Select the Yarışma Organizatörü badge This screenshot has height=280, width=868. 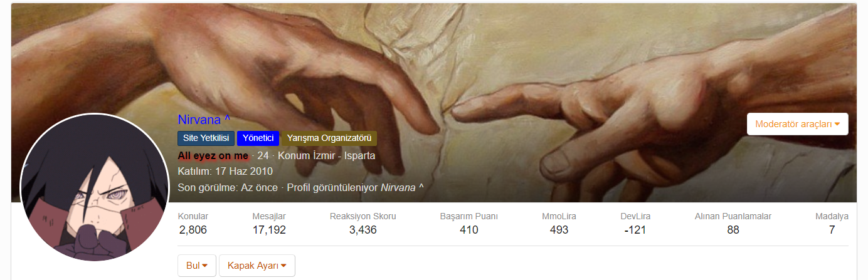(x=329, y=138)
